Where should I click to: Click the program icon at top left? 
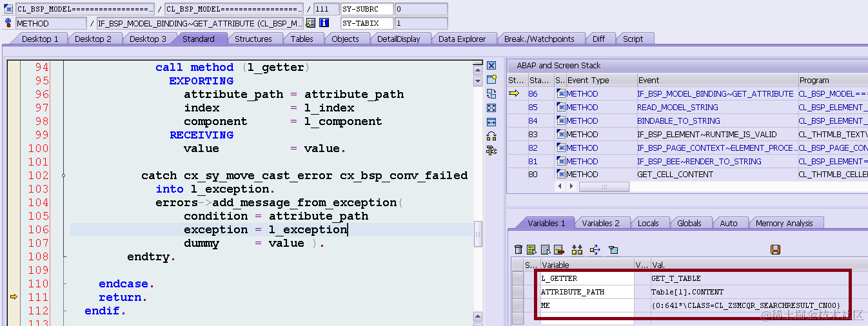pyautogui.click(x=8, y=9)
